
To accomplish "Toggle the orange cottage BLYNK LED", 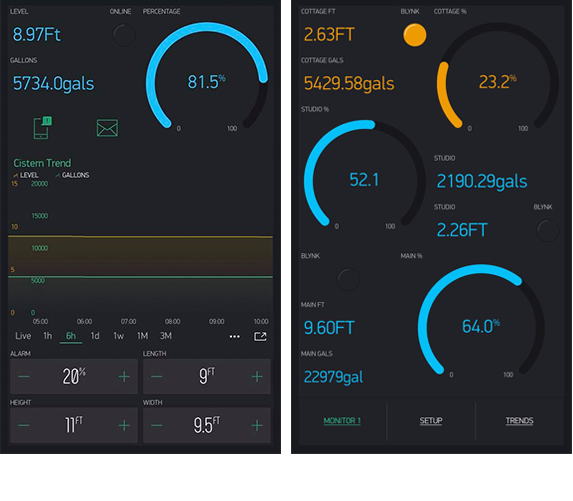I will 414,35.
